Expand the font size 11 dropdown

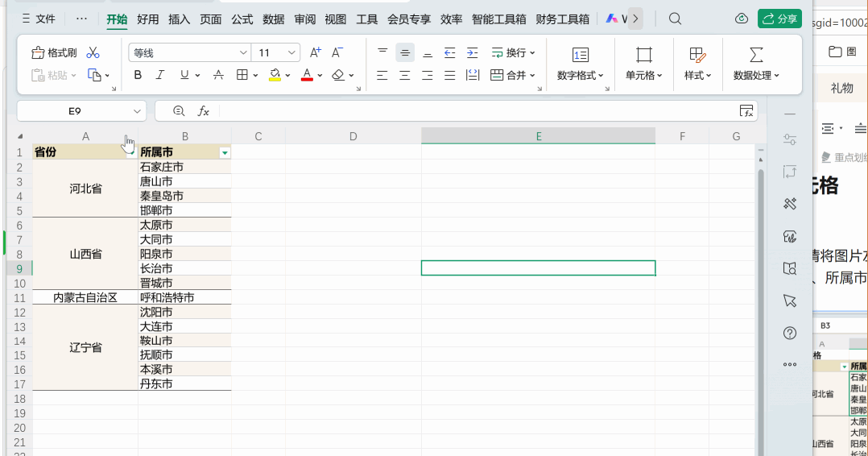291,52
